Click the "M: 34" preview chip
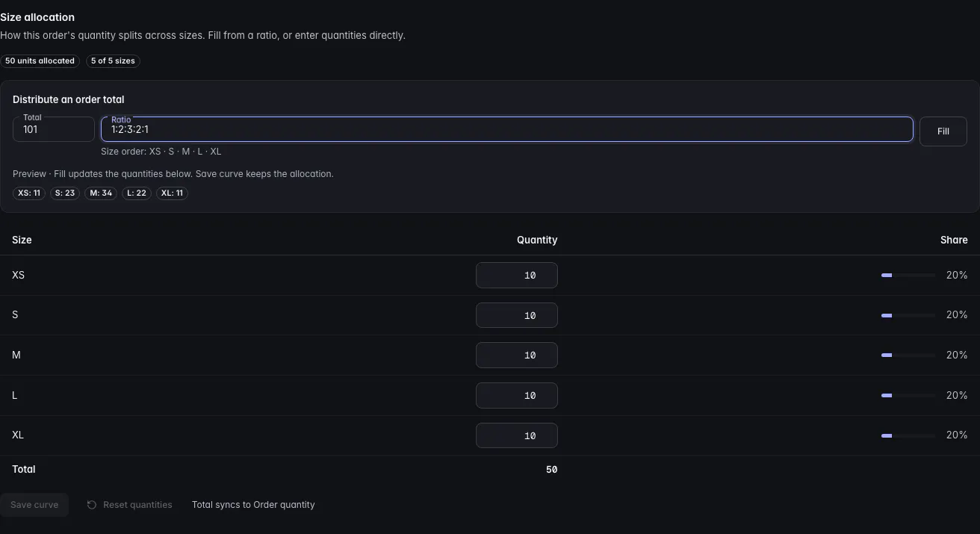The width and height of the screenshot is (980, 534). 101,193
